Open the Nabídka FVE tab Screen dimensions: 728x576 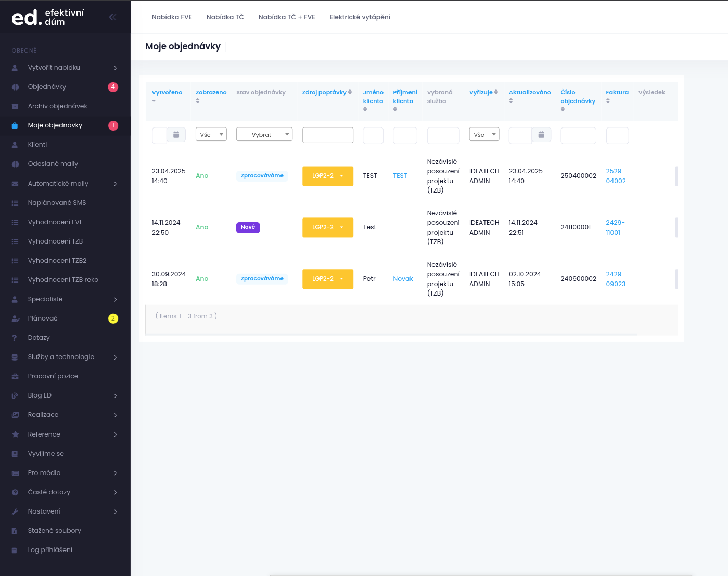(172, 17)
